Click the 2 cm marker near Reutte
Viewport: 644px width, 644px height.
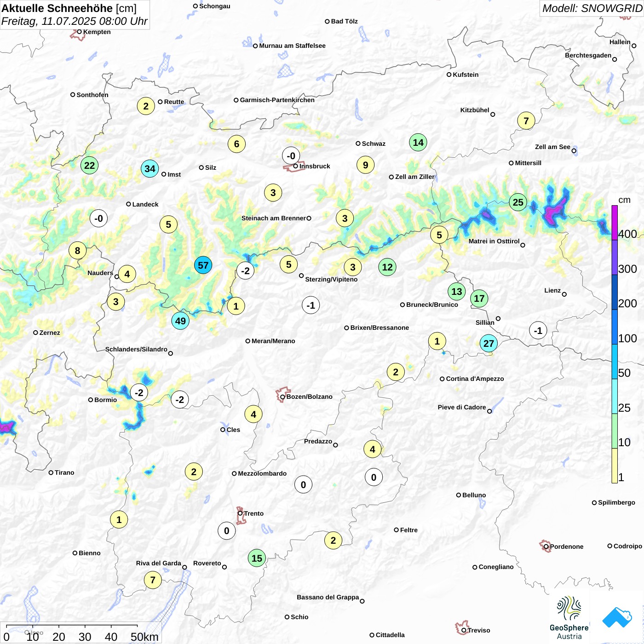tap(146, 106)
